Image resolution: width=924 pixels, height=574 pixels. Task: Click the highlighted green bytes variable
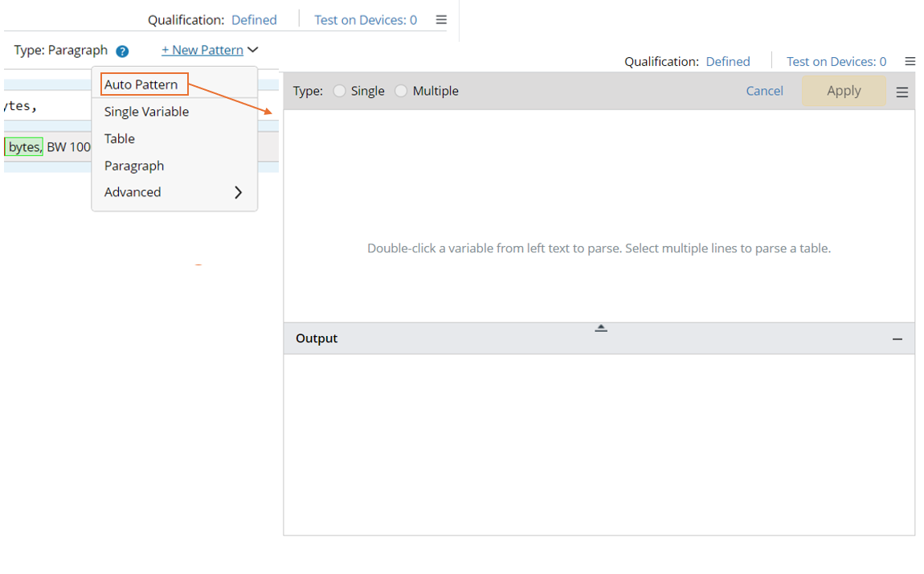point(24,147)
